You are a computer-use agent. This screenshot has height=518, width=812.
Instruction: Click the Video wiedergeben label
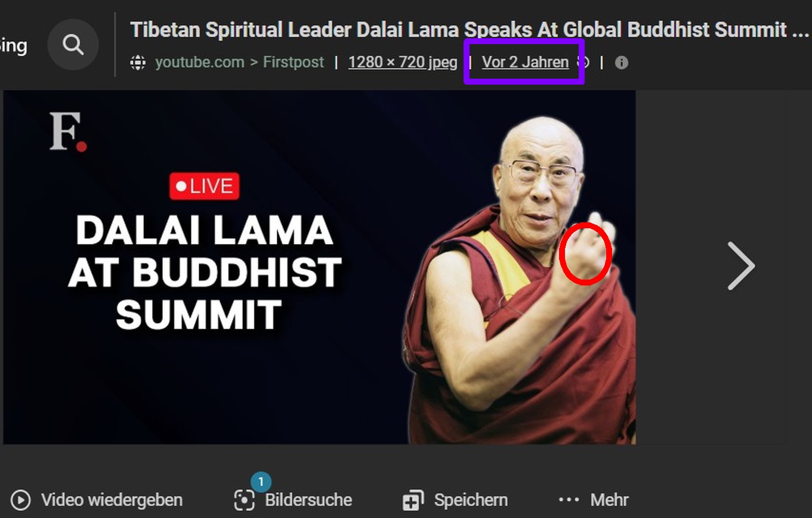(112, 500)
